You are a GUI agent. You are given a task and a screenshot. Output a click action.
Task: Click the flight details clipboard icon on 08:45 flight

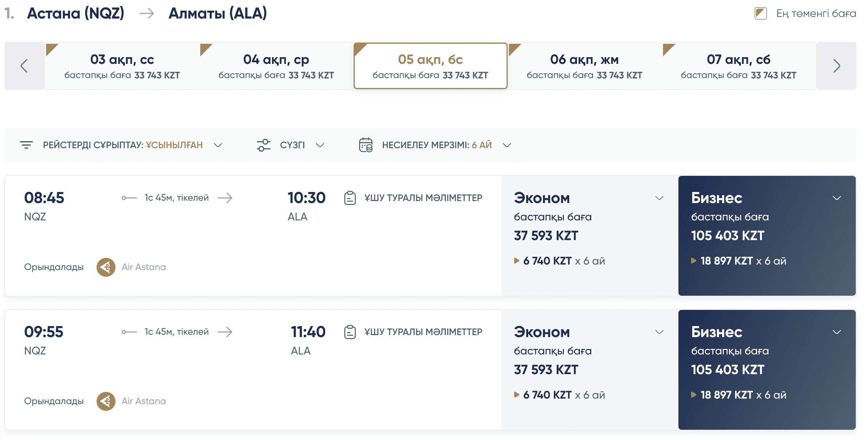point(350,198)
